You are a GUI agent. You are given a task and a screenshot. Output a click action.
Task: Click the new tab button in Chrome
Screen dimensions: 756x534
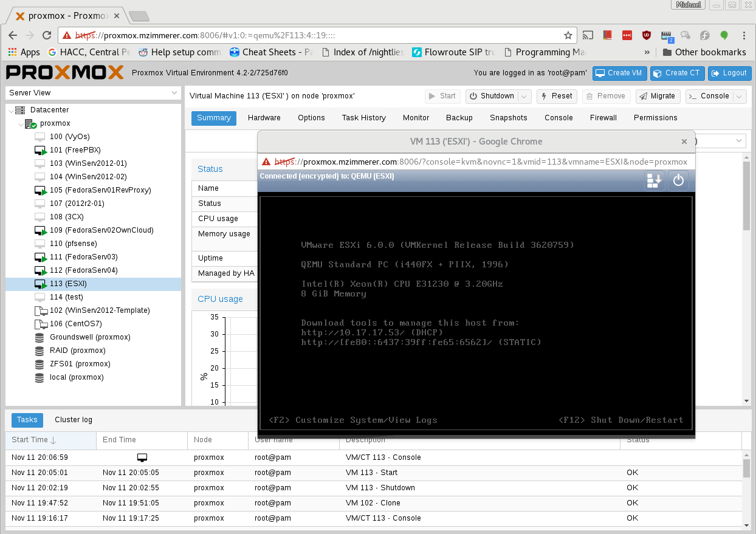pos(139,16)
